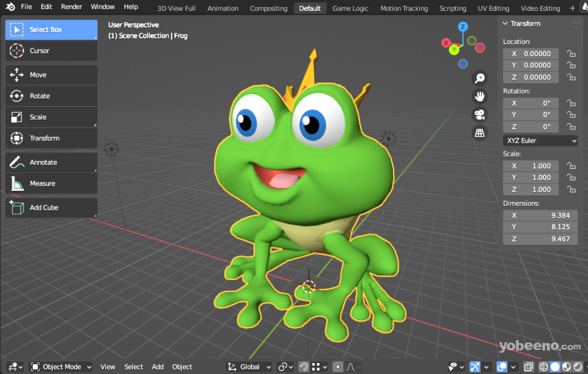Open the File menu

(26, 7)
